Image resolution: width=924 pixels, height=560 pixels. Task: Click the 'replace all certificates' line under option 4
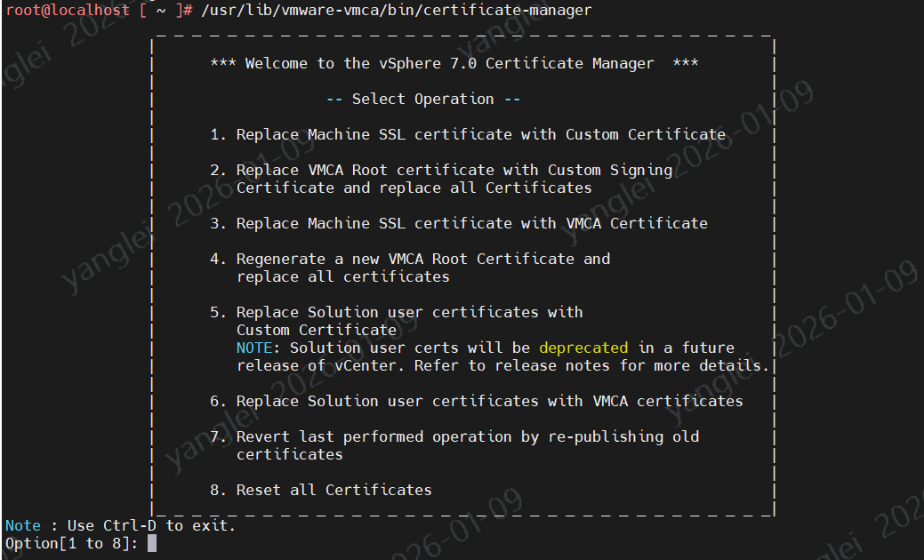click(x=343, y=276)
